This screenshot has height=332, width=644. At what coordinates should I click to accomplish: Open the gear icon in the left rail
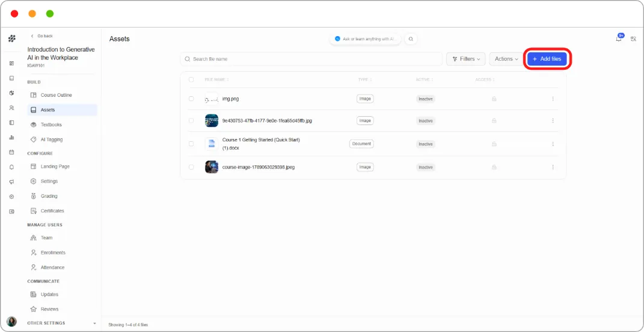(11, 197)
